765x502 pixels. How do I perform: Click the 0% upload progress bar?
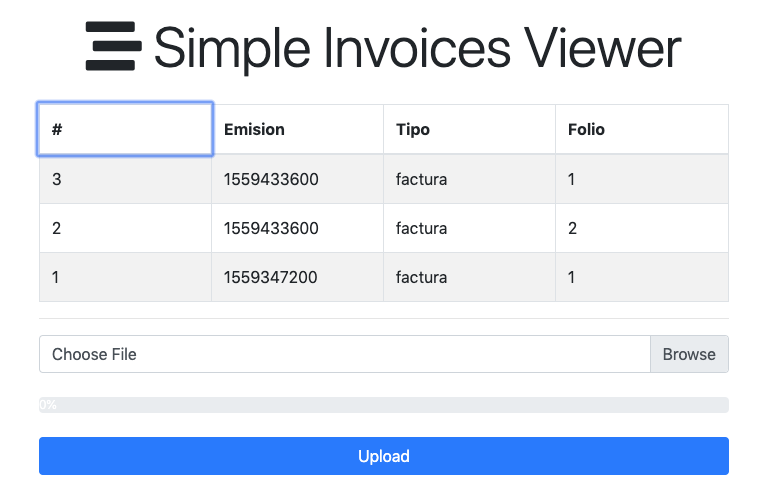click(x=384, y=405)
